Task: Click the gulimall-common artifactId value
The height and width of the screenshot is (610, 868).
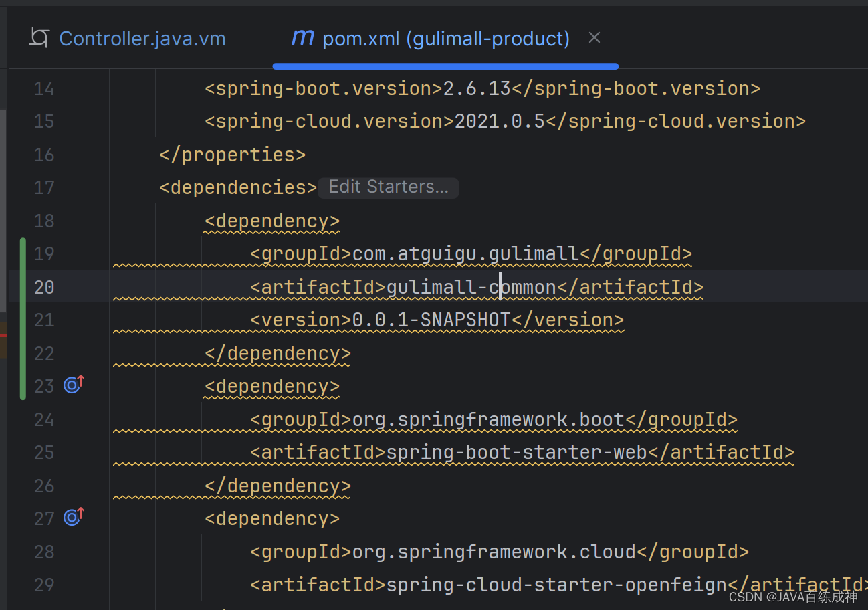Action: 471,288
